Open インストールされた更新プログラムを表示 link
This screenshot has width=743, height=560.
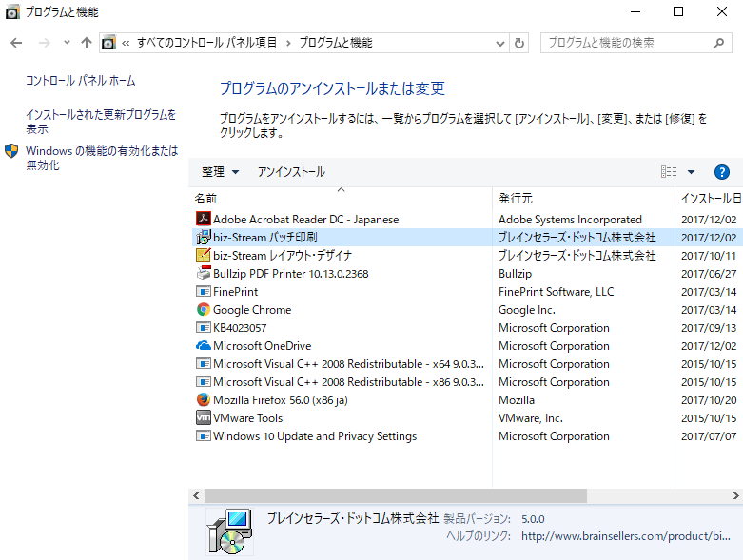[101, 121]
